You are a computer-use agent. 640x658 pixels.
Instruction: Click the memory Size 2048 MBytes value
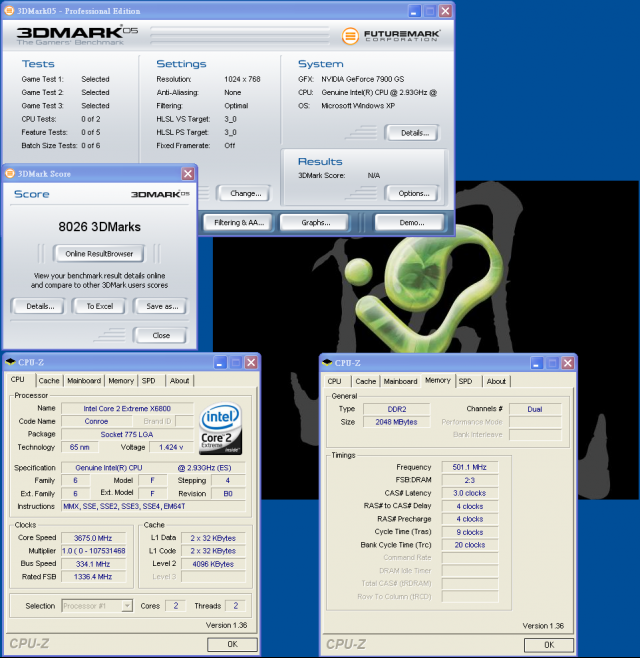click(397, 422)
